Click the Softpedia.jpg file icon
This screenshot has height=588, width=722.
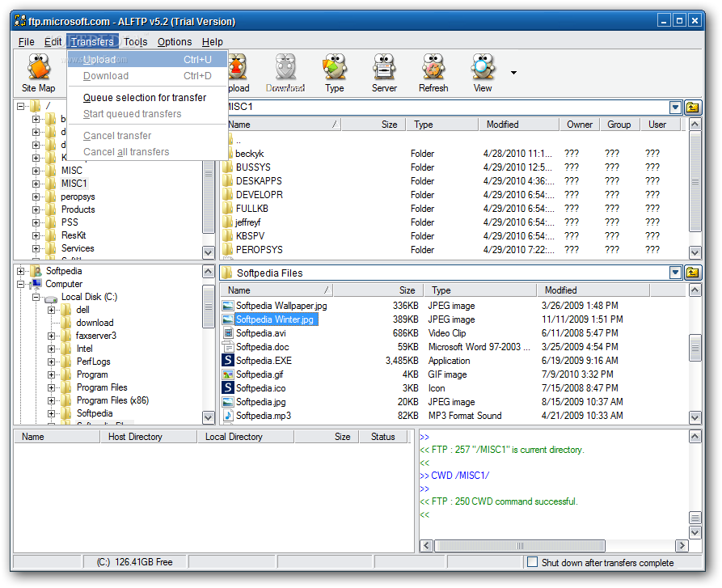point(227,402)
